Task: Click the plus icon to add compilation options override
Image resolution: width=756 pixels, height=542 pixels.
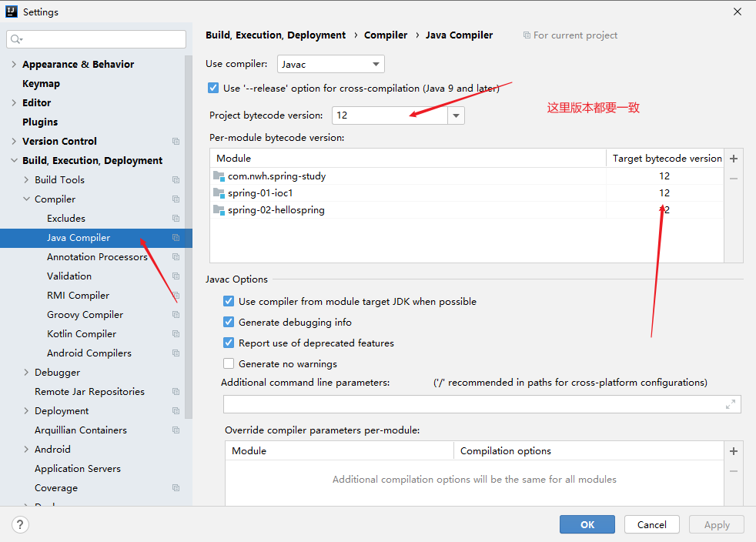Action: tap(734, 451)
